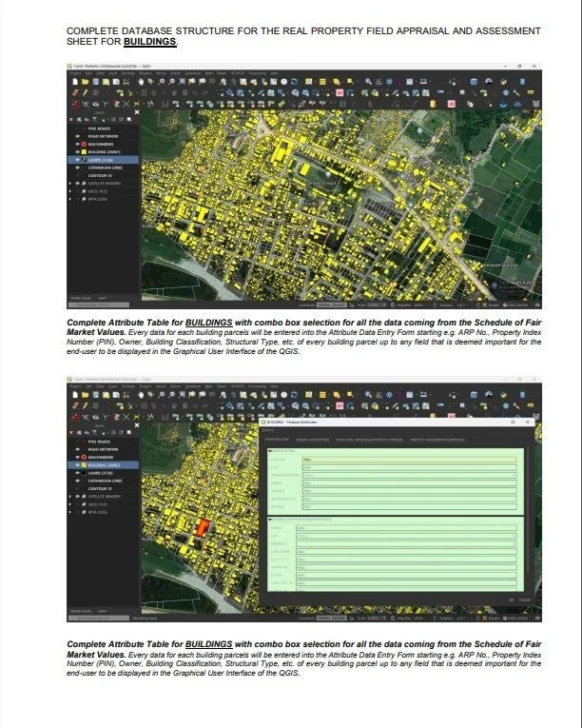Open Project menu in upper QGIS screenshot
582x728 pixels.
(x=75, y=73)
